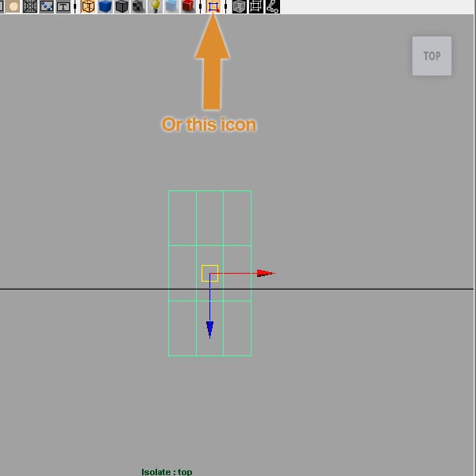Enable Textured checker cube icon
476x476 pixels.
(x=138, y=6)
